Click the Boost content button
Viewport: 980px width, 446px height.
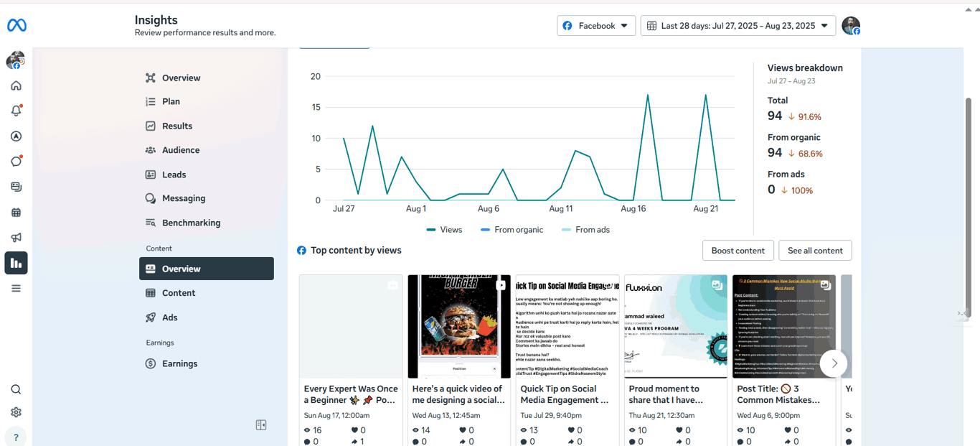(738, 250)
